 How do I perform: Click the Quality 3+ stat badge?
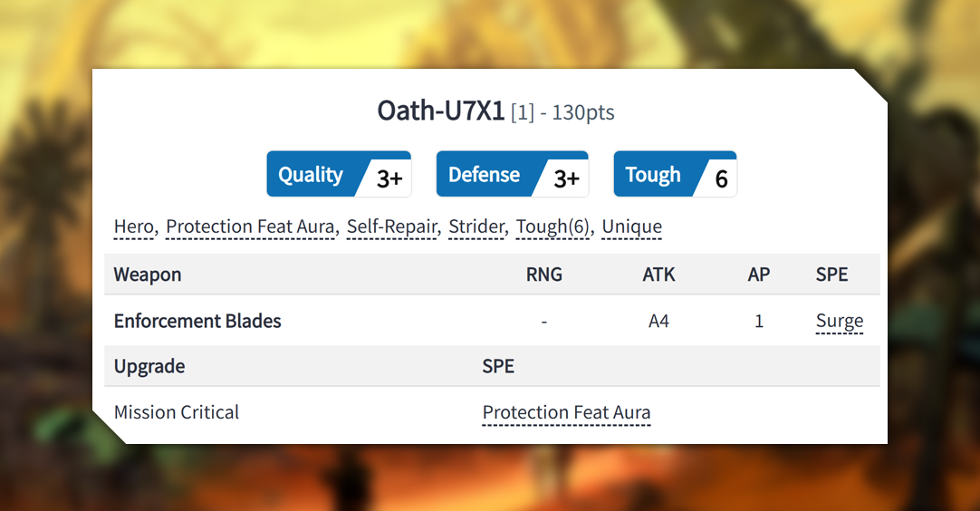[339, 175]
